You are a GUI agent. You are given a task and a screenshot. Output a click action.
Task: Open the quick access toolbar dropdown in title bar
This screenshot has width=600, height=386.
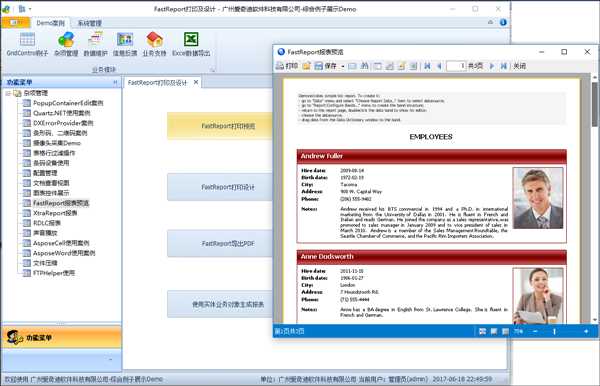pyautogui.click(x=30, y=8)
